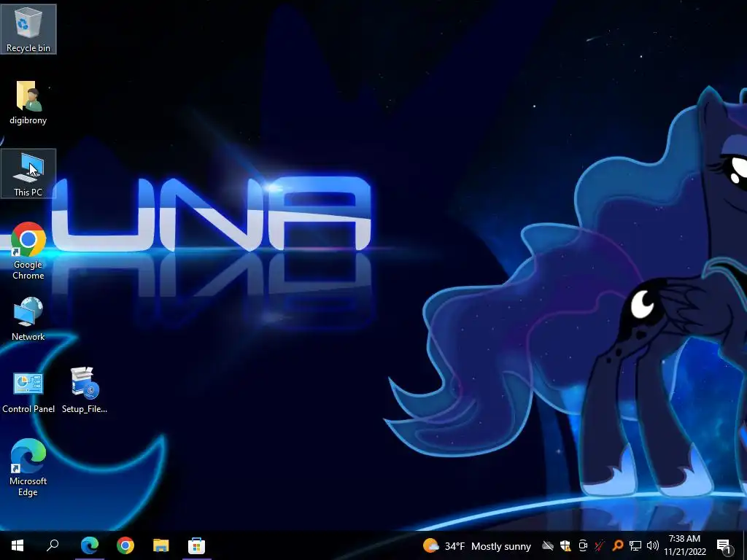Viewport: 747px width, 560px height.
Task: Click the 'This PC' label text
Action: [28, 192]
